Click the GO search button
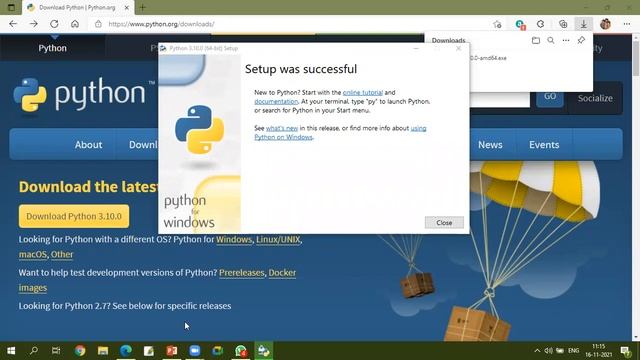The image size is (640, 360). pyautogui.click(x=550, y=97)
